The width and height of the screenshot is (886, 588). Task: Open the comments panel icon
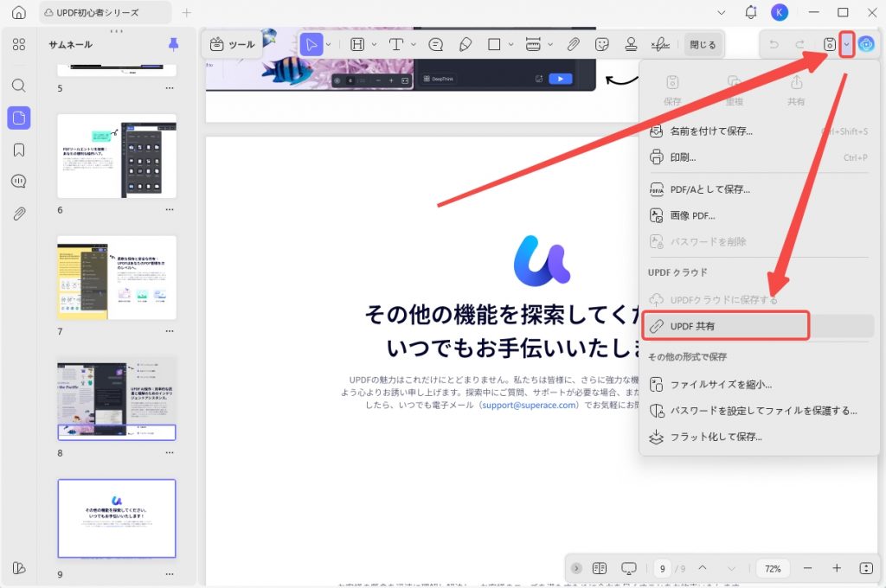click(19, 182)
